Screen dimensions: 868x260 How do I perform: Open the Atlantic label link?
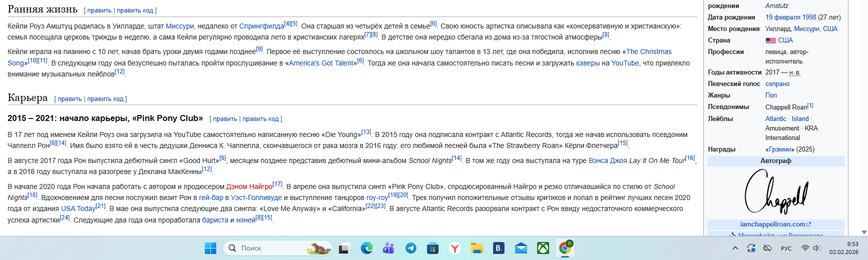point(775,118)
